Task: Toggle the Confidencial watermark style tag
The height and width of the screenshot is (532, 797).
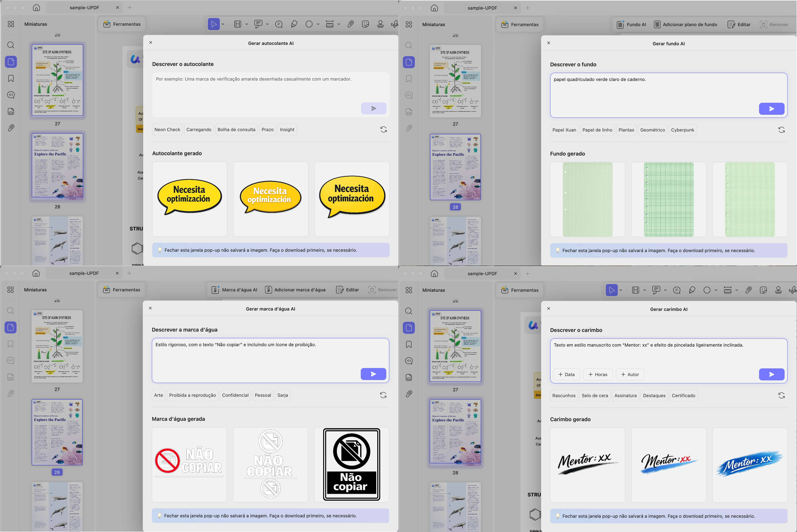Action: pyautogui.click(x=235, y=395)
